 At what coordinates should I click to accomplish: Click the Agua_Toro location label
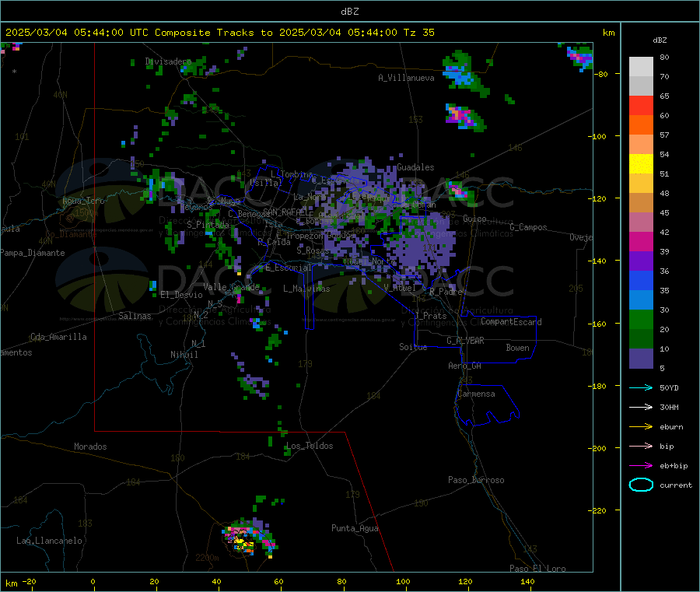[83, 201]
